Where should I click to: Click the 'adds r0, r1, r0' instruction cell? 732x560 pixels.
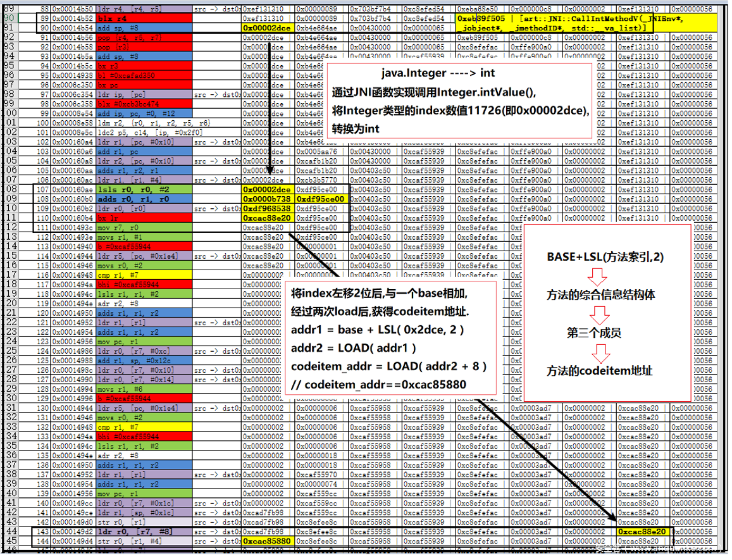point(144,199)
